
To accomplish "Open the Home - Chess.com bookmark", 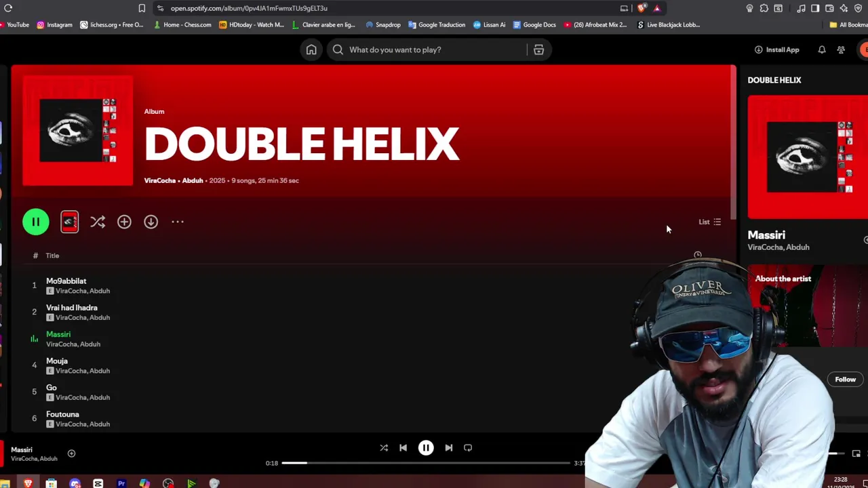I will point(182,24).
